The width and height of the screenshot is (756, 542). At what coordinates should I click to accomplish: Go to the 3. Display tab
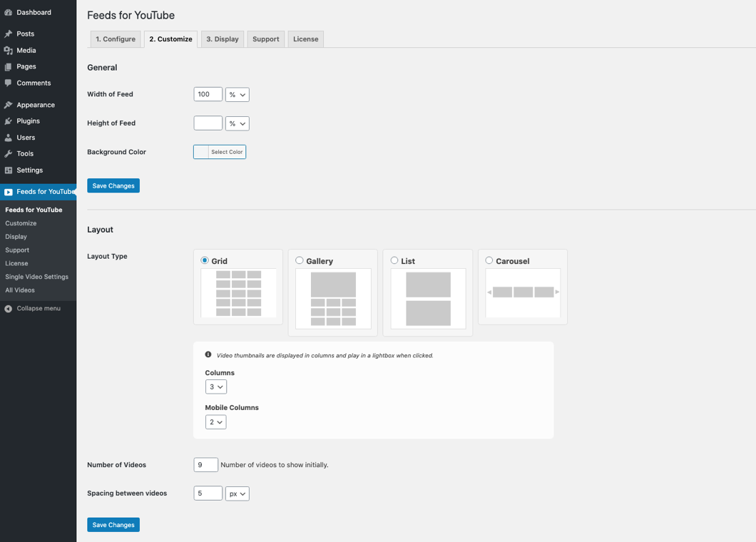click(223, 39)
